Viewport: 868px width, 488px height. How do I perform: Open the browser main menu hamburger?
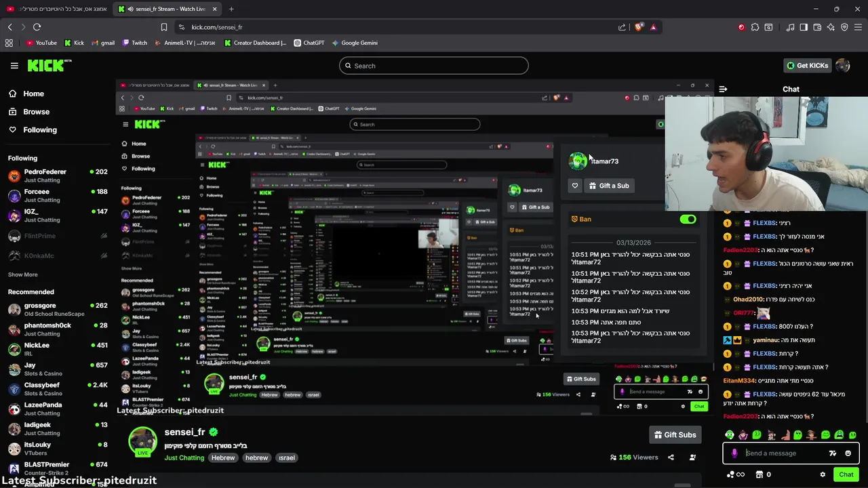click(858, 27)
